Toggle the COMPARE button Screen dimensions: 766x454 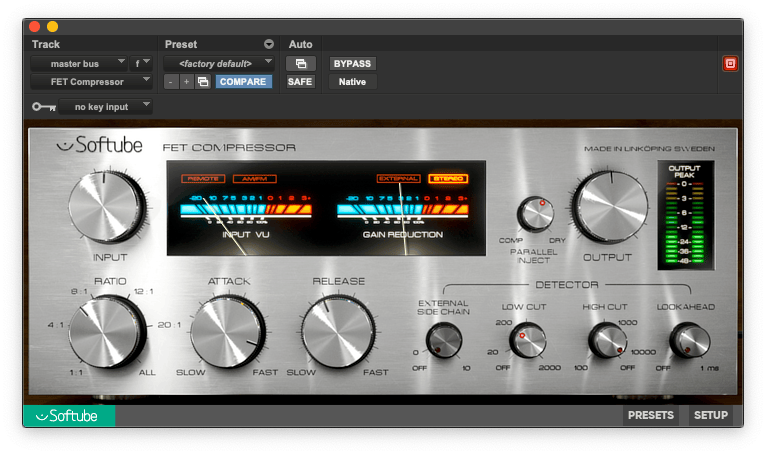coord(243,82)
